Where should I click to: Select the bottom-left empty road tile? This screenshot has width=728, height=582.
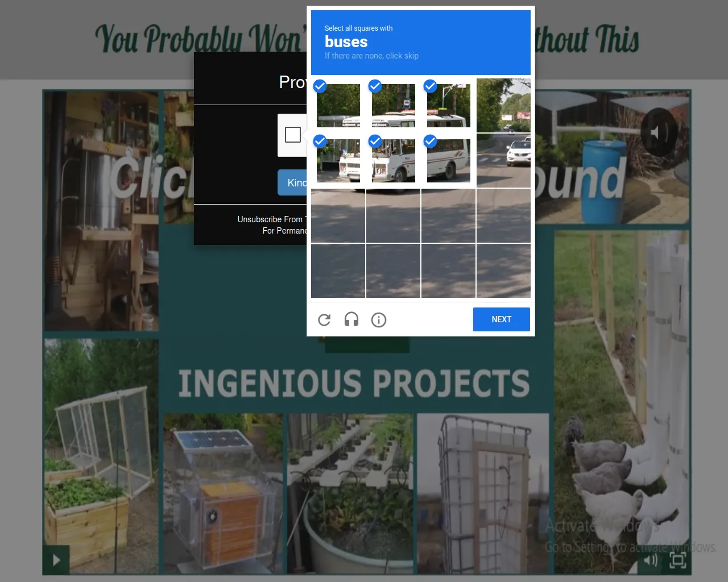point(338,271)
